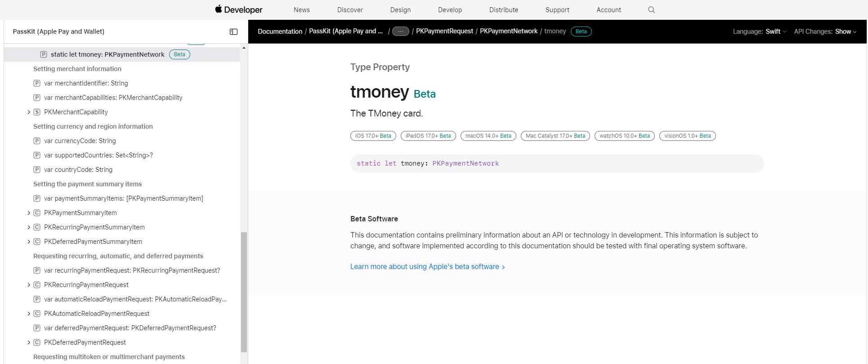868x364 pixels.
Task: Go to PKPaymentNetwork breadcrumb
Action: [x=509, y=31]
